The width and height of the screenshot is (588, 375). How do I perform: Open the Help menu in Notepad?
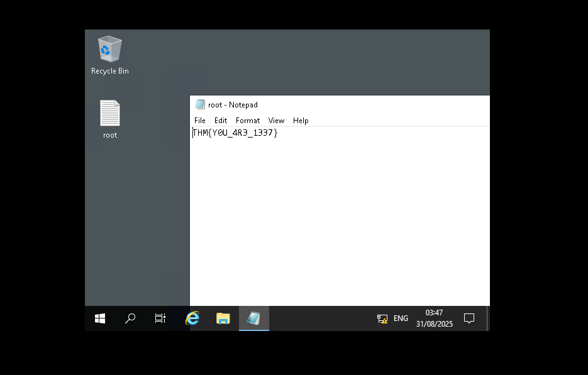301,121
